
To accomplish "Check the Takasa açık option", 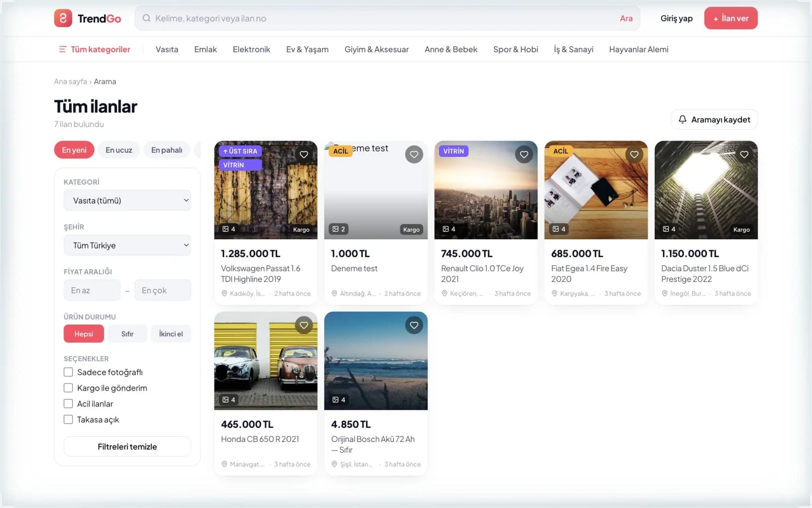I will coord(68,420).
